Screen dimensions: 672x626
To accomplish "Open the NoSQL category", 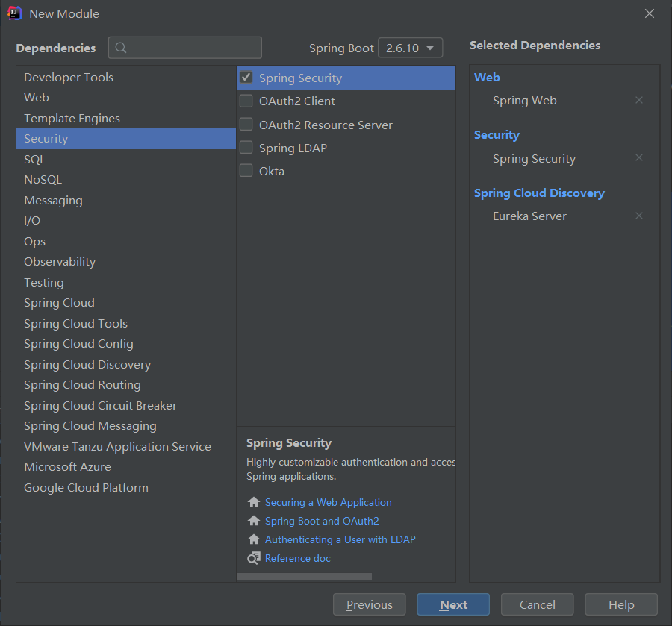I will tap(126, 180).
